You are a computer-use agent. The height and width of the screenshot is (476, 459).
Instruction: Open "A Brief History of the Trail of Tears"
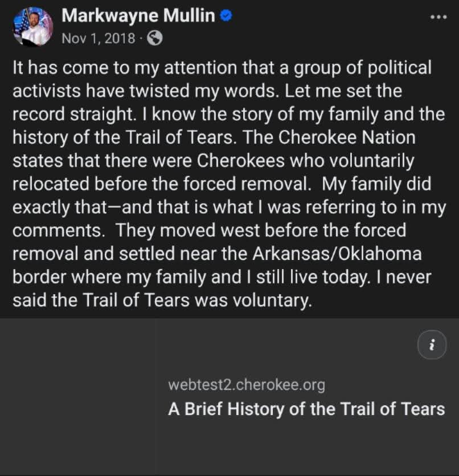[x=306, y=409]
